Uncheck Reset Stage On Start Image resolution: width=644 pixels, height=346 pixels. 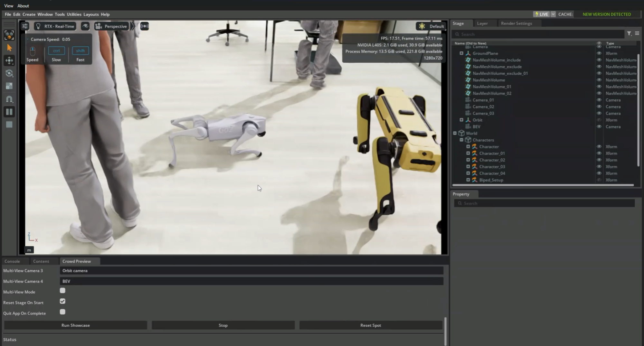[x=62, y=301]
